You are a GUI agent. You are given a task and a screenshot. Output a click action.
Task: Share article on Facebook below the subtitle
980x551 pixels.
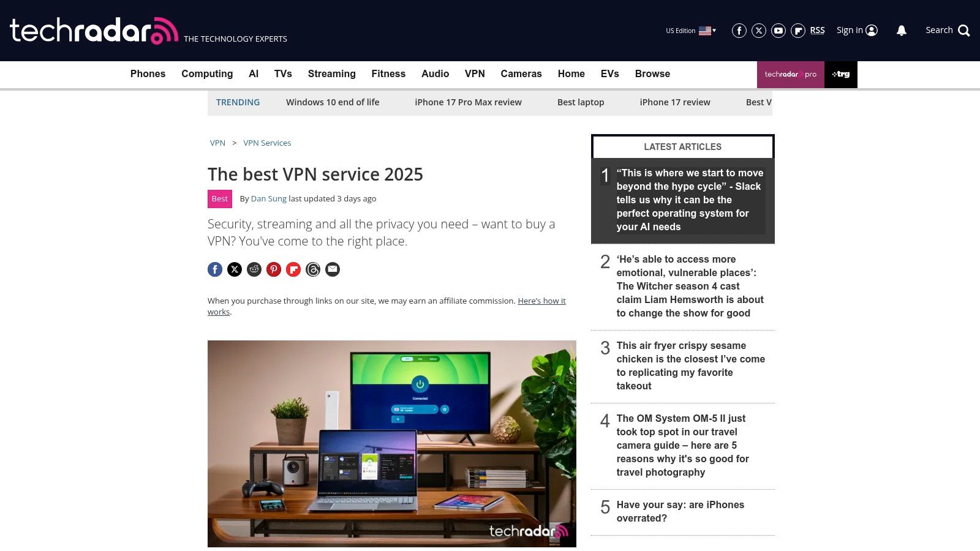click(215, 269)
